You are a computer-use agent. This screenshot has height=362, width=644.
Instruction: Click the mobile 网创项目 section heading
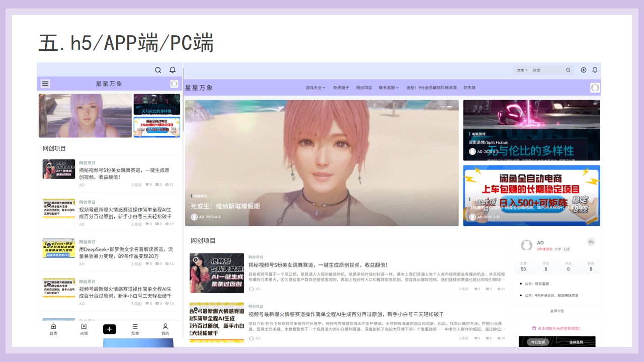(54, 148)
